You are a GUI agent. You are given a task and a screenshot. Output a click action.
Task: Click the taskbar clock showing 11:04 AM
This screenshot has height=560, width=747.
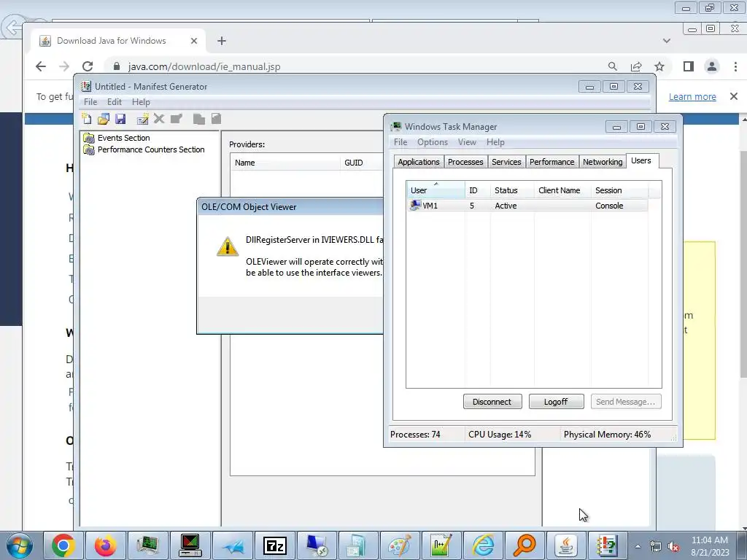(x=710, y=546)
